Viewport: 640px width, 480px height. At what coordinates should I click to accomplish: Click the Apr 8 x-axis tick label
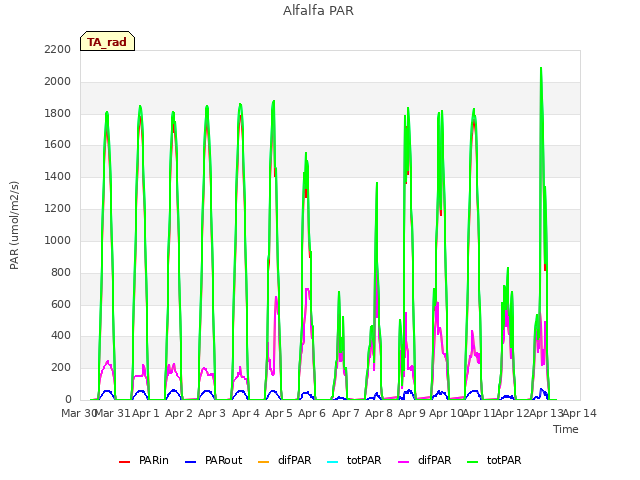[379, 413]
